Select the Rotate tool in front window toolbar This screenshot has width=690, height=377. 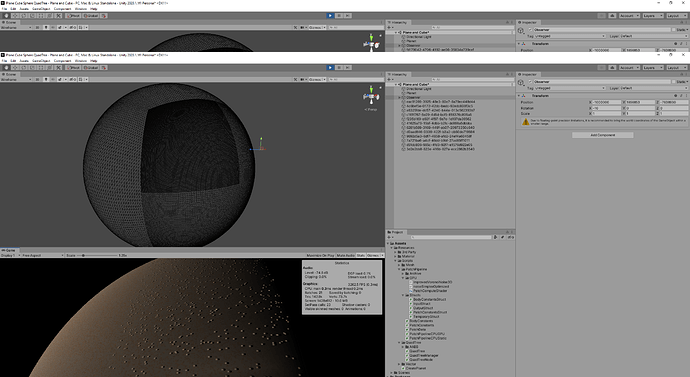[23, 68]
